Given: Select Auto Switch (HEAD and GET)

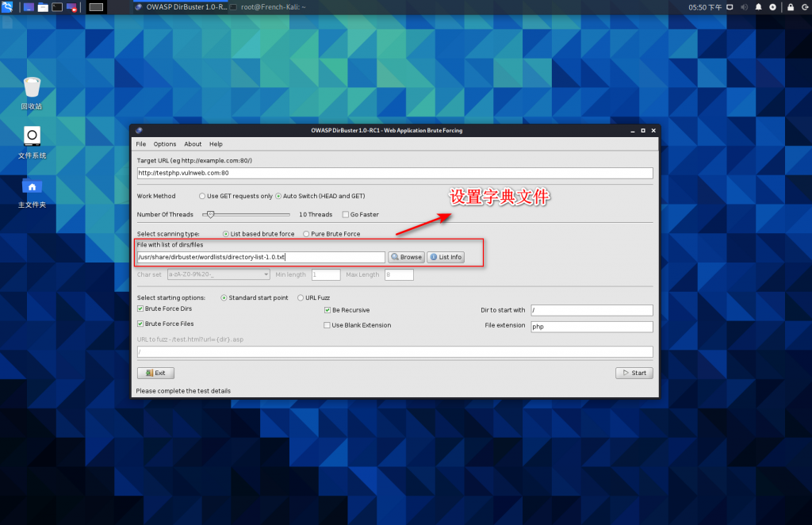Looking at the screenshot, I should [320, 196].
